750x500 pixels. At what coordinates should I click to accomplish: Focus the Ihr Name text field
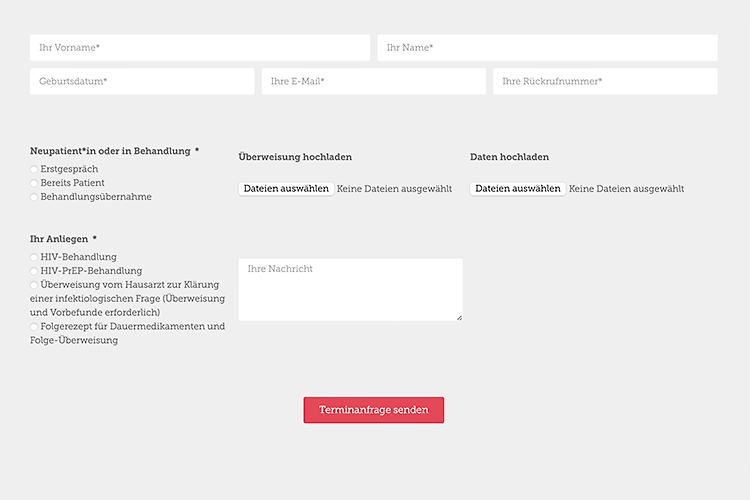click(x=547, y=48)
